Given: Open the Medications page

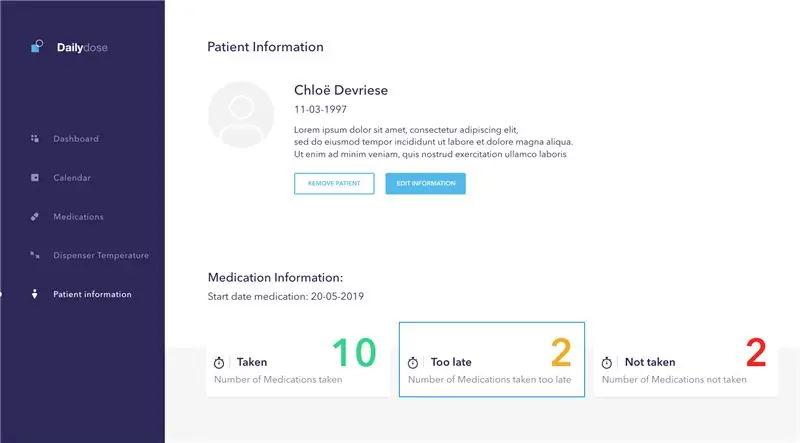Looking at the screenshot, I should (78, 216).
